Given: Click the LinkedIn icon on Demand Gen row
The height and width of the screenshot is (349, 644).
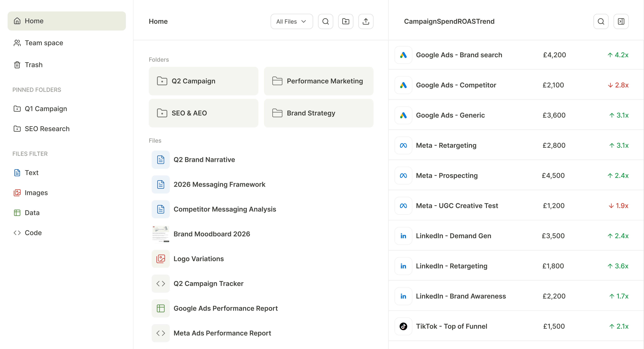Looking at the screenshot, I should [403, 236].
